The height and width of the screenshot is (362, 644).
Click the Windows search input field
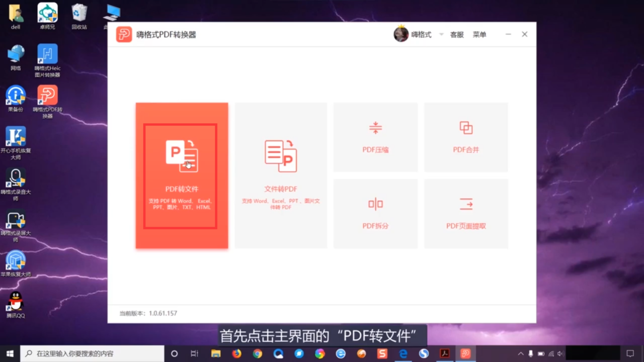pos(91,353)
